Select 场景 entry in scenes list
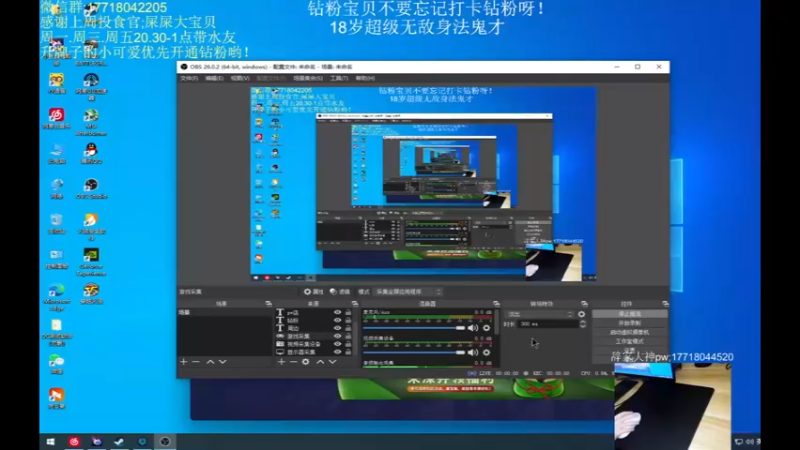 tap(224, 312)
